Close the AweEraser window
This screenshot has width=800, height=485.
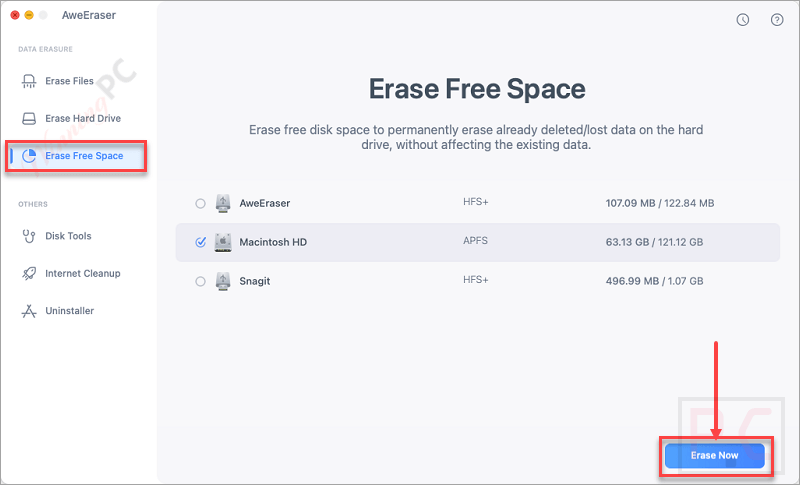[x=15, y=15]
